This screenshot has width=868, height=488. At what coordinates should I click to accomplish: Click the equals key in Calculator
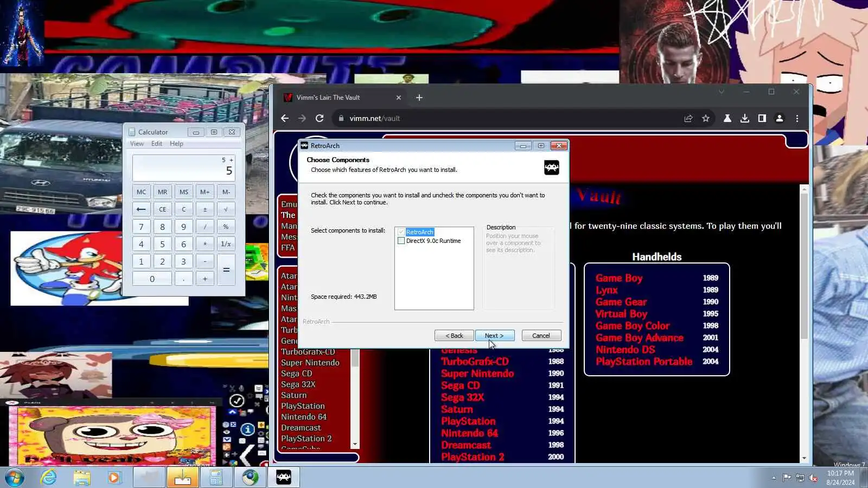tap(226, 269)
